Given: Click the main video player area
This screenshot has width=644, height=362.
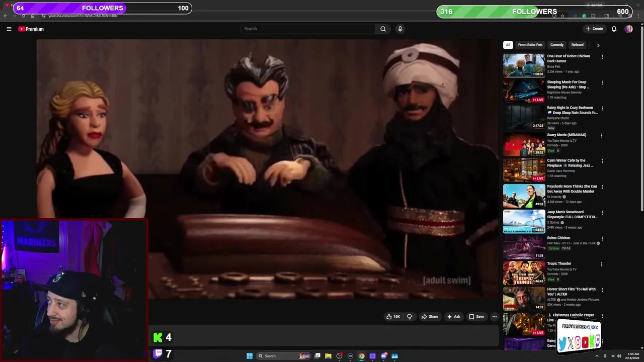Looking at the screenshot, I should coord(267,168).
